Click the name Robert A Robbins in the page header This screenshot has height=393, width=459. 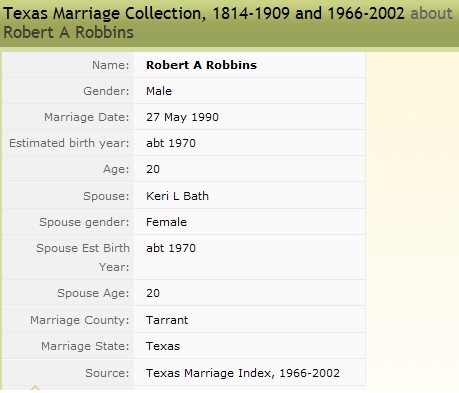69,33
